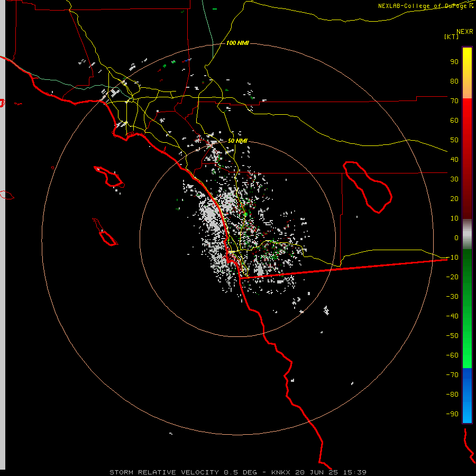Click the "-10" value on velocity scale
The height and width of the screenshot is (476, 476).
(x=452, y=258)
